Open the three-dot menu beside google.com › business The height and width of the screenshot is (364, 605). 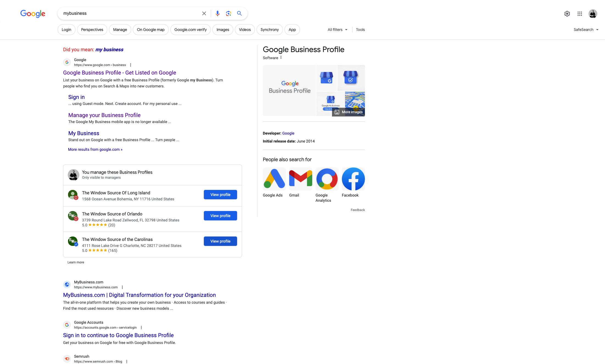point(131,65)
